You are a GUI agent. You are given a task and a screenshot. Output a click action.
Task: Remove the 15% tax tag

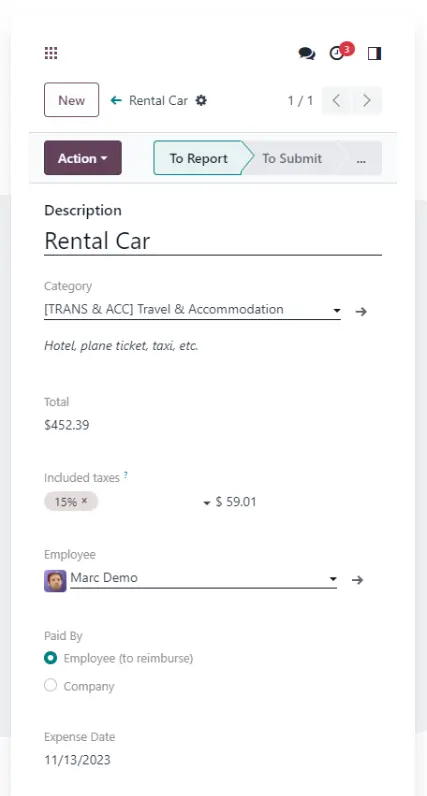coord(85,501)
